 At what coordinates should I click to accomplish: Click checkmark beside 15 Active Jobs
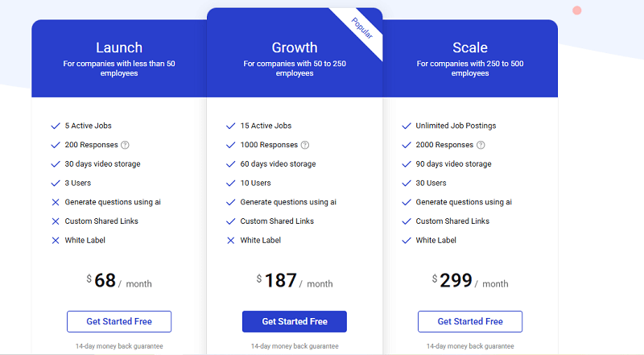click(231, 126)
